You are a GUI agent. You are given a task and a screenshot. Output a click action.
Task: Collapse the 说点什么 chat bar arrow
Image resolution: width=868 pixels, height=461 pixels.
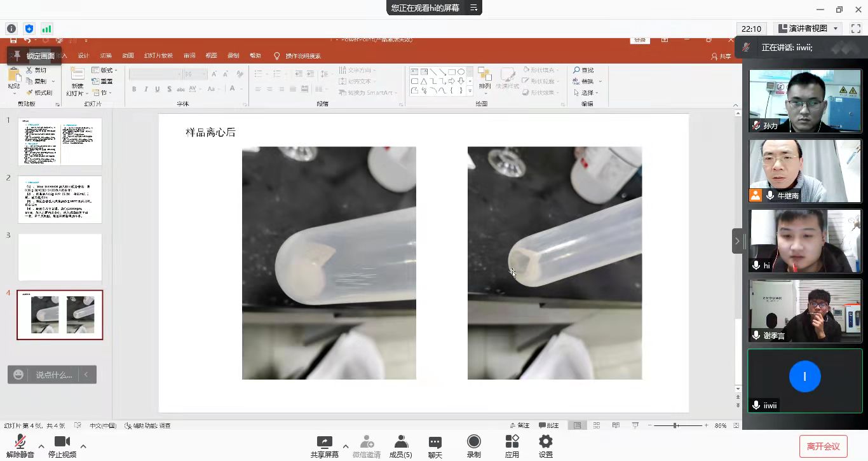(86, 375)
